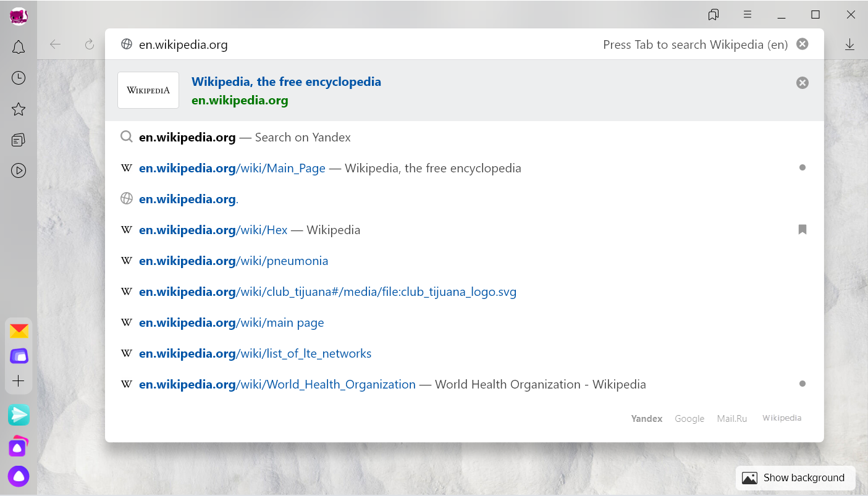
Task: Open purple cloud disk sidebar app
Action: (x=19, y=356)
